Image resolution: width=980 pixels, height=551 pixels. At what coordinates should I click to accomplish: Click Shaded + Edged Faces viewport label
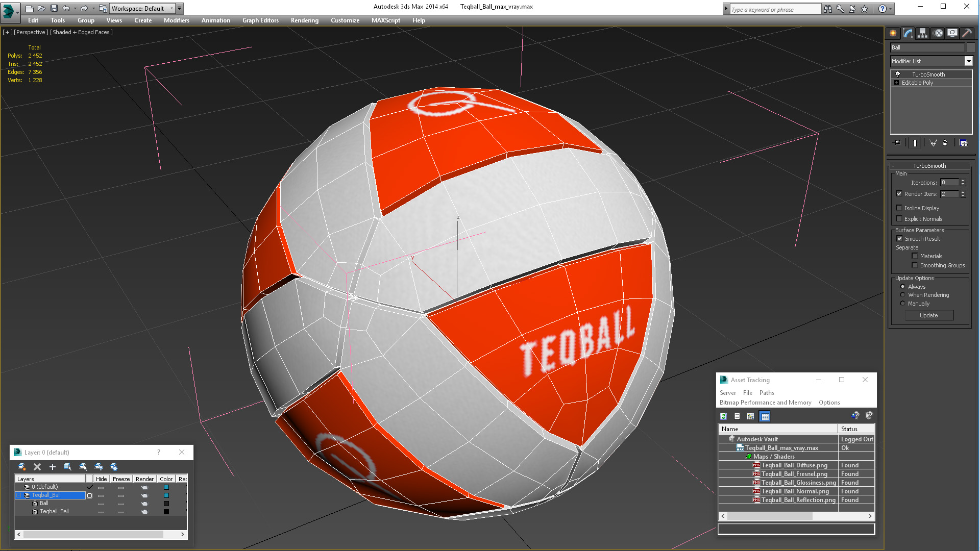coord(81,32)
